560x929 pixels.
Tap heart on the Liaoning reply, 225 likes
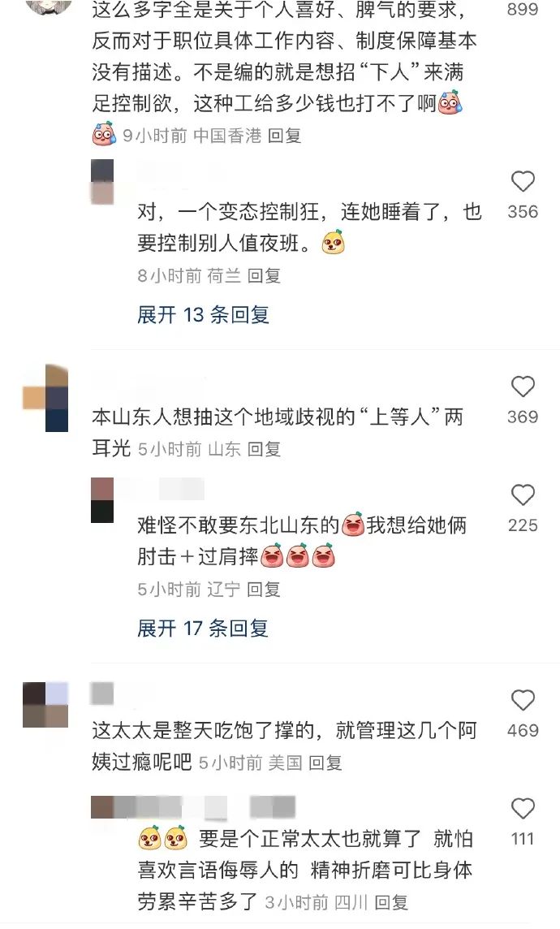[x=523, y=495]
